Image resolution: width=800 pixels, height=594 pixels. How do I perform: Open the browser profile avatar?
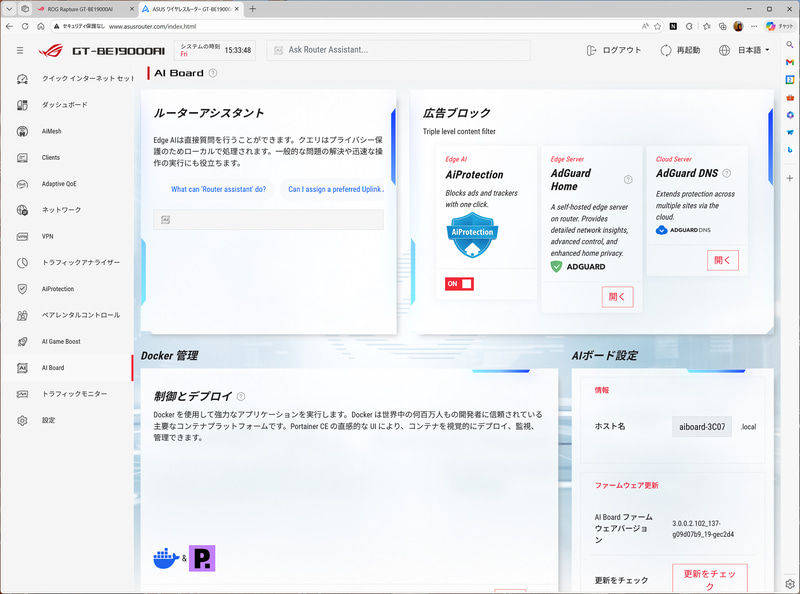coord(738,26)
